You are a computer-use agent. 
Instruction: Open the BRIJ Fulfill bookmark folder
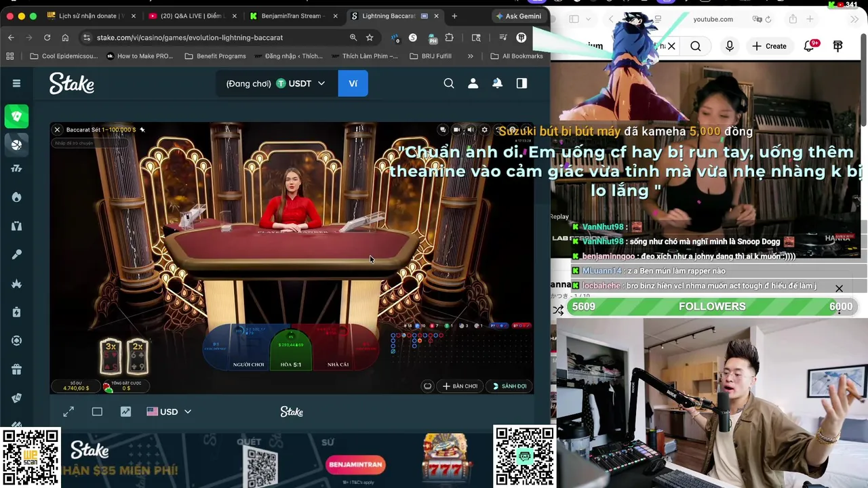[x=431, y=56]
